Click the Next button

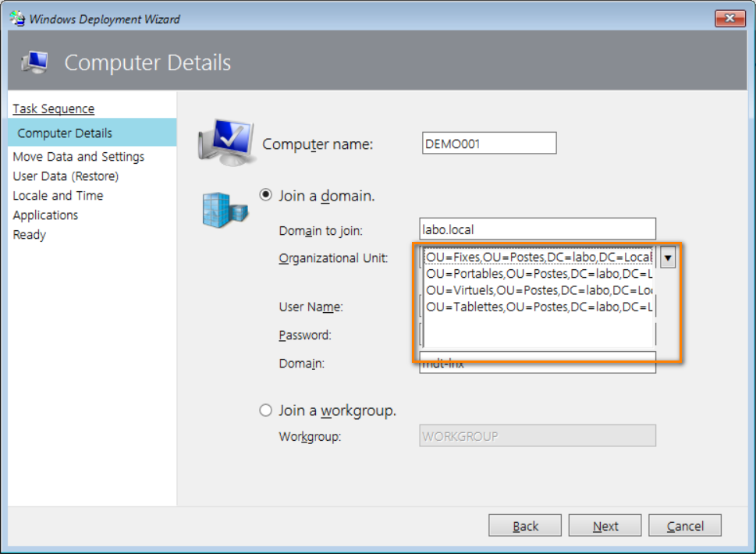(605, 526)
